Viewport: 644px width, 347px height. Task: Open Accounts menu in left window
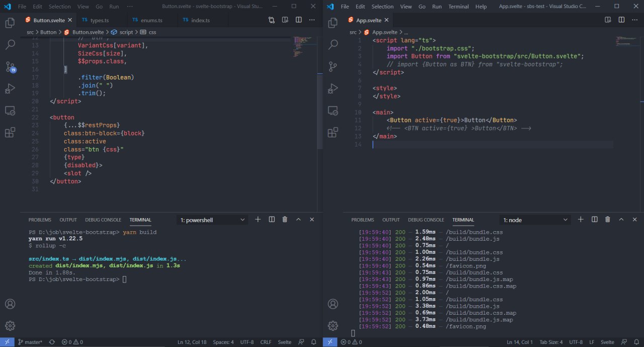[10, 304]
